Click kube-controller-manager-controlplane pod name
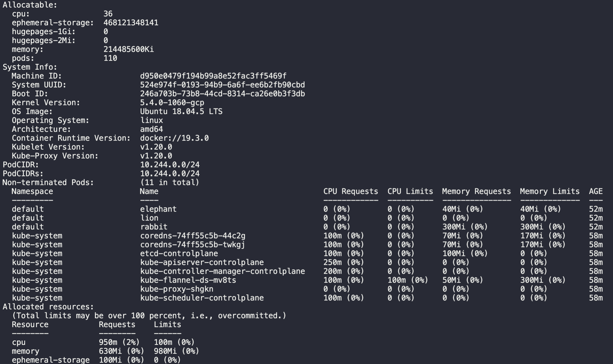The height and width of the screenshot is (364, 613). (x=222, y=271)
